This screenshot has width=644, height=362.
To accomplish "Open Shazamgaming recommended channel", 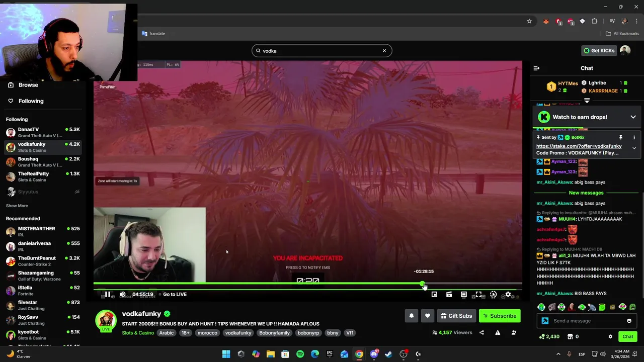I will 43,276.
